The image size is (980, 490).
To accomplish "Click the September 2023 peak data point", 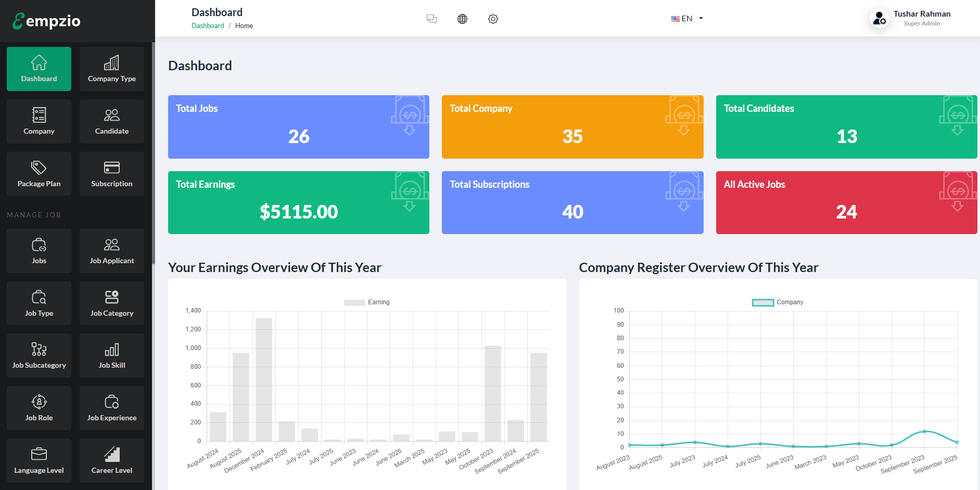I will (924, 431).
